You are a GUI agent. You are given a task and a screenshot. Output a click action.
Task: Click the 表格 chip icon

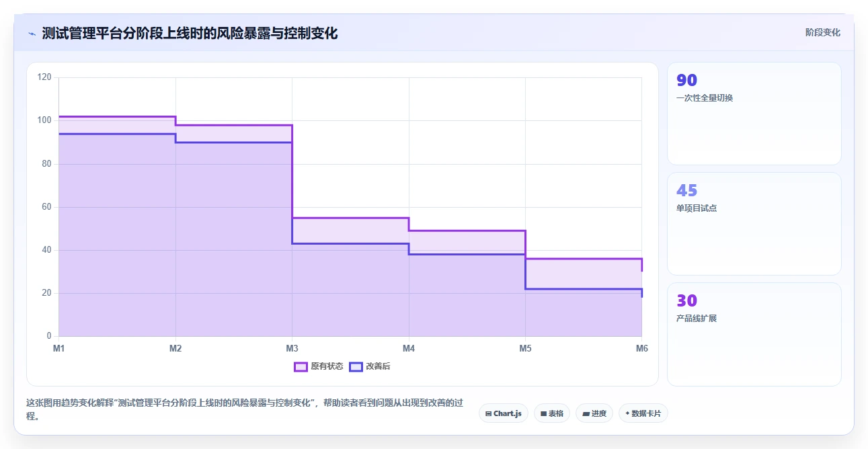(544, 413)
